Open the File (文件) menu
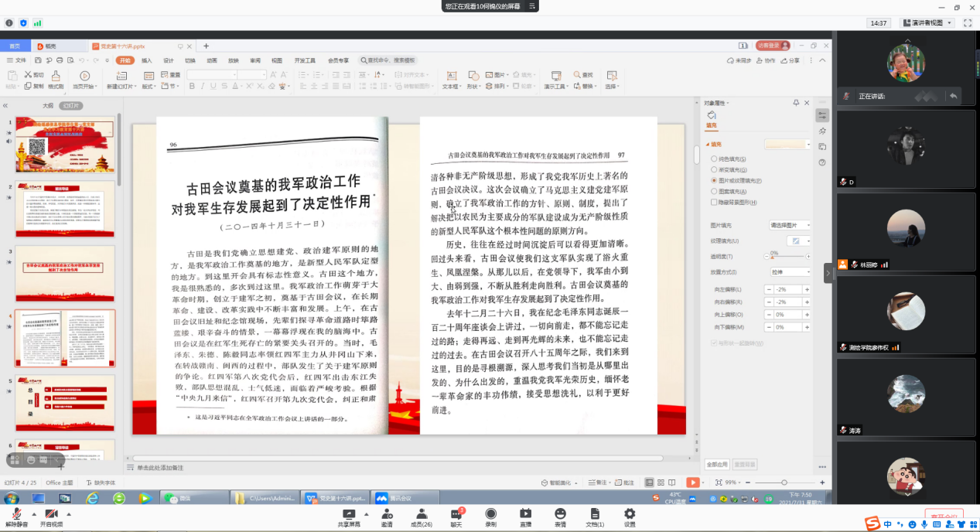The height and width of the screenshot is (532, 980). pos(17,60)
